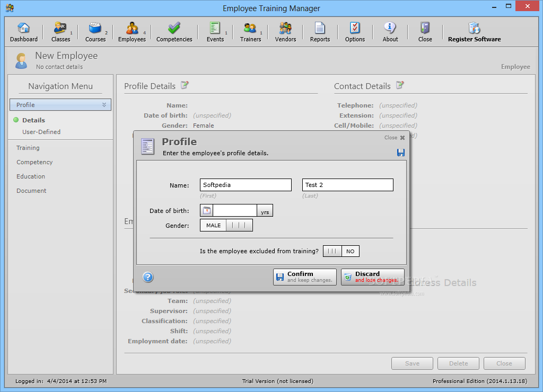Viewport: 543px width, 392px height.
Task: Click the Gender value 'Female'
Action: coord(203,126)
